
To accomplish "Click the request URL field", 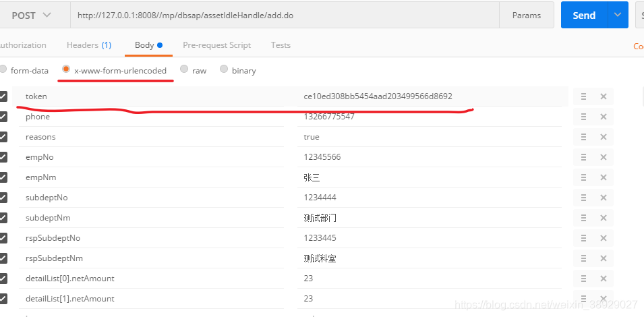I will (285, 16).
